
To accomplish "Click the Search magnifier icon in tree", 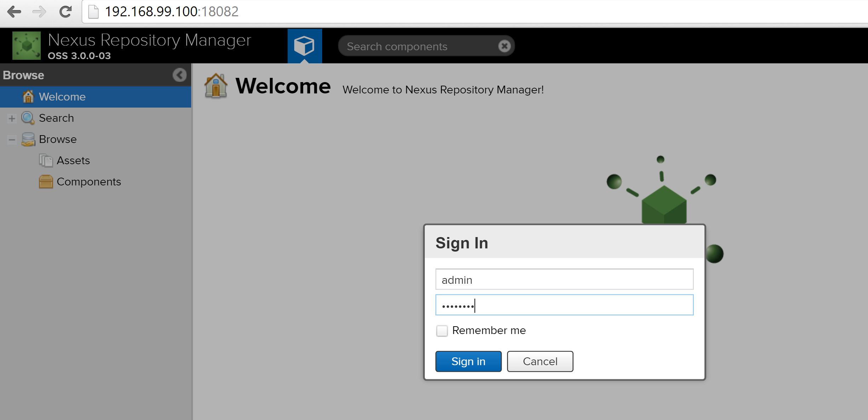I will click(x=28, y=118).
